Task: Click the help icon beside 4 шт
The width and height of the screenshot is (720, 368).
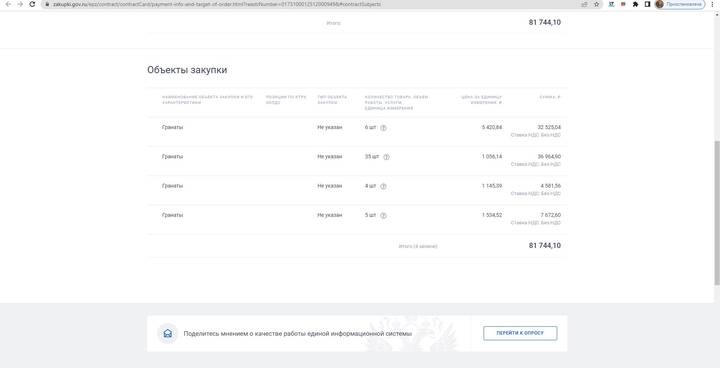Action: pyautogui.click(x=383, y=187)
